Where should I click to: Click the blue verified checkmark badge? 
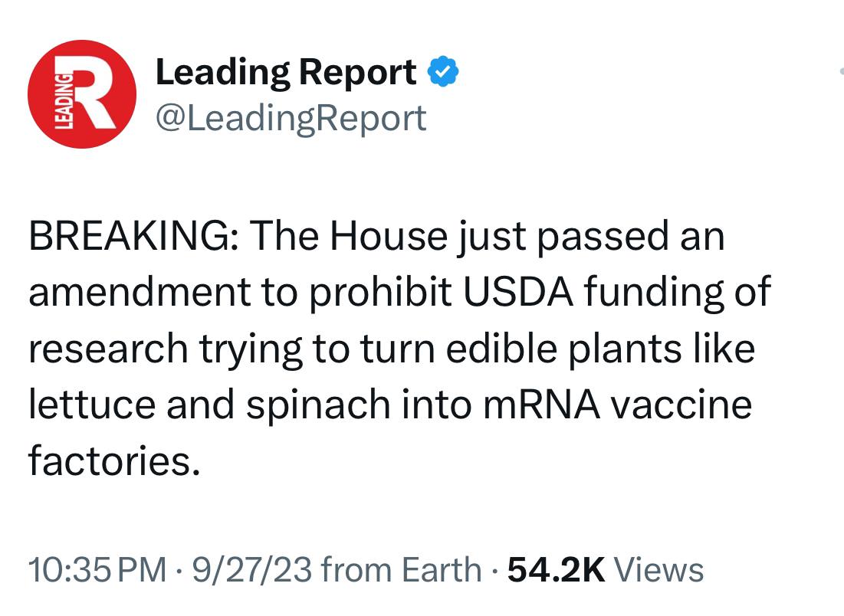(x=443, y=71)
